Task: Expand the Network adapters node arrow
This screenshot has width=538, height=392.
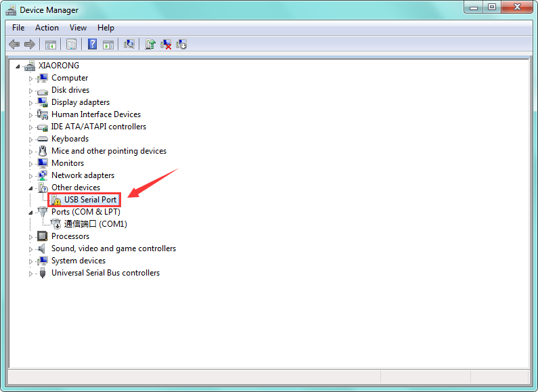Action: [30, 176]
